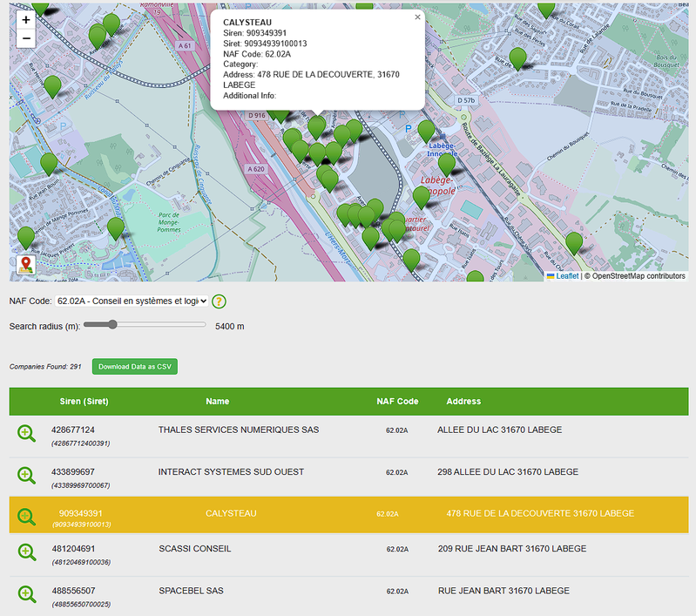The image size is (696, 616).
Task: Select INTERACT SYSTEMES SUD OUEST name
Action: pyautogui.click(x=231, y=472)
